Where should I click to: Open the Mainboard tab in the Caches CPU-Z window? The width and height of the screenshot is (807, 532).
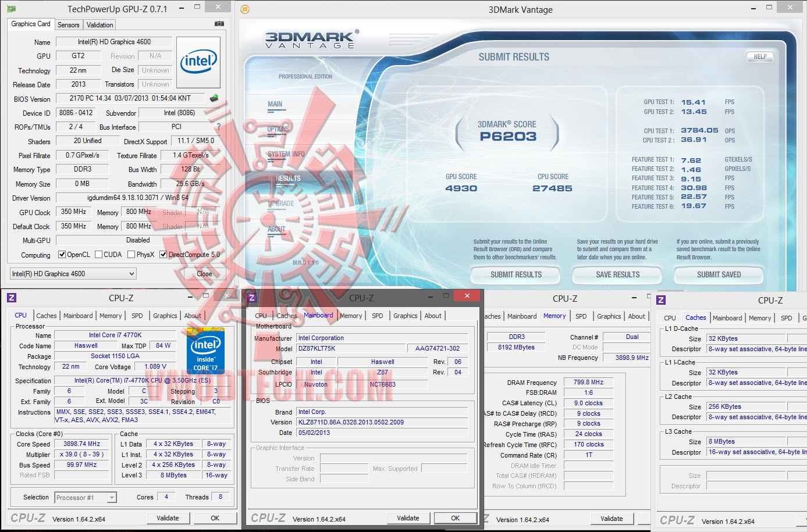pyautogui.click(x=727, y=318)
